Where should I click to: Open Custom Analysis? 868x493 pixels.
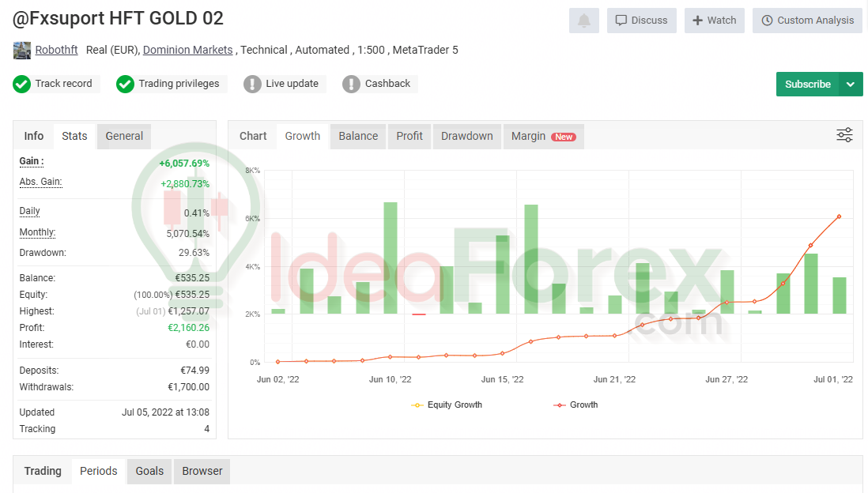pos(807,21)
